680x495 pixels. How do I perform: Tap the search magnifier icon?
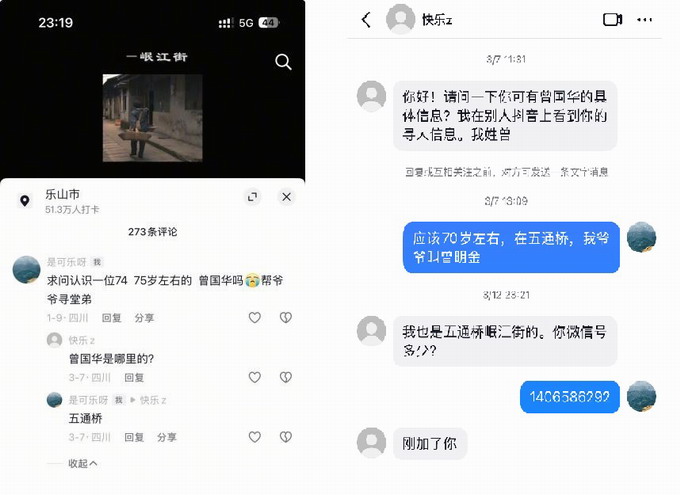click(283, 62)
